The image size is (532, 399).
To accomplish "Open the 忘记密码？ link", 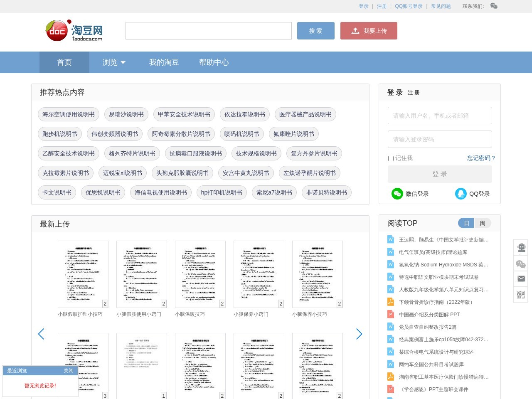I will 481,158.
